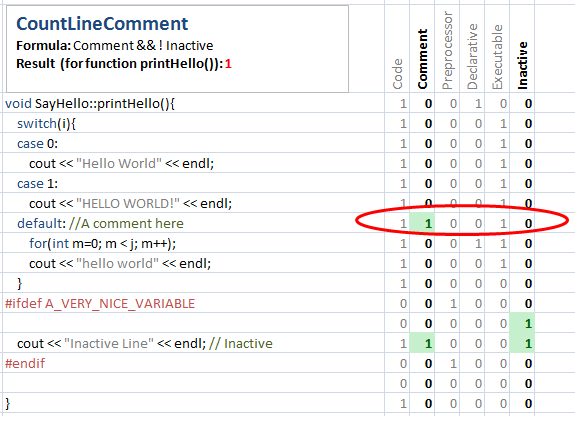Image resolution: width=576 pixels, height=425 pixels.
Task: Click the Declarative column header
Action: click(472, 57)
